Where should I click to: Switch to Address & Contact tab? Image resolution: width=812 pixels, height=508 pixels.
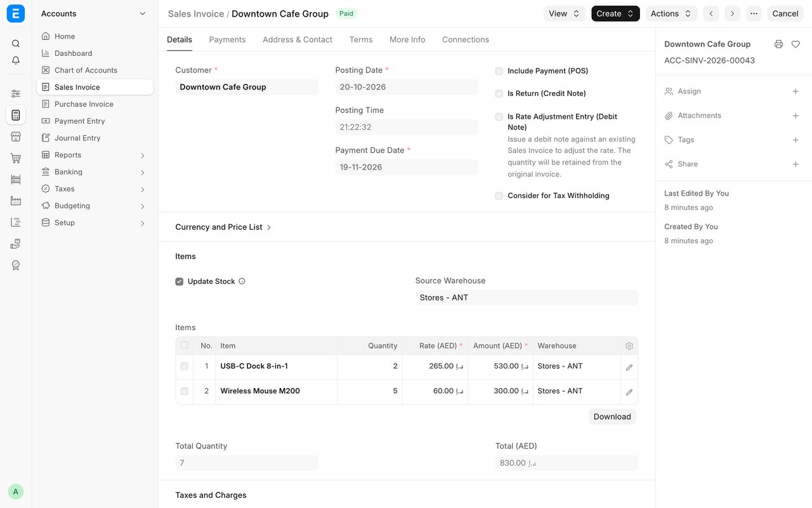tap(298, 39)
